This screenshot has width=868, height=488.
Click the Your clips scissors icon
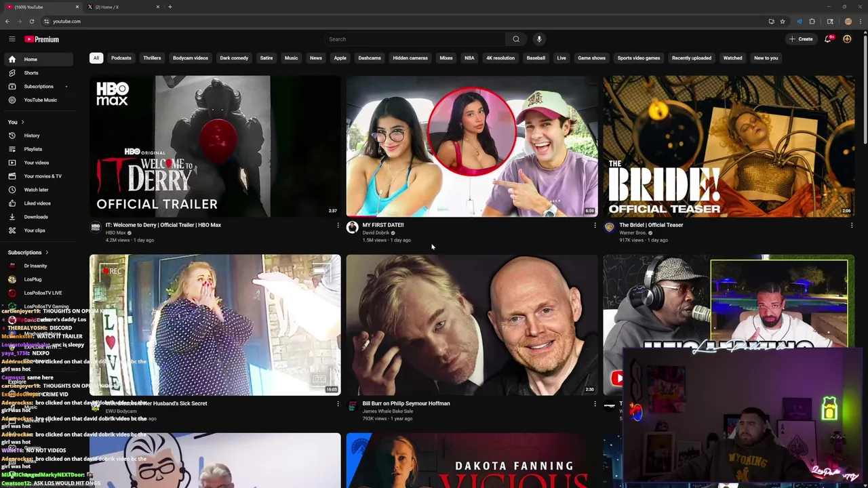pyautogui.click(x=12, y=230)
